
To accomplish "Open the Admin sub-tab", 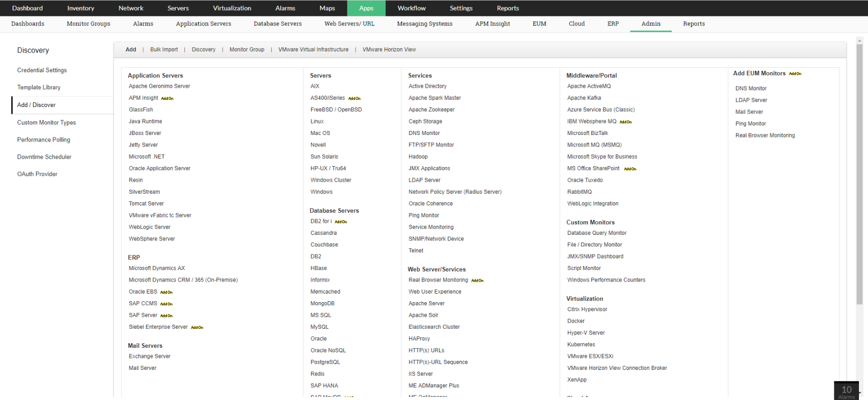I will (651, 24).
